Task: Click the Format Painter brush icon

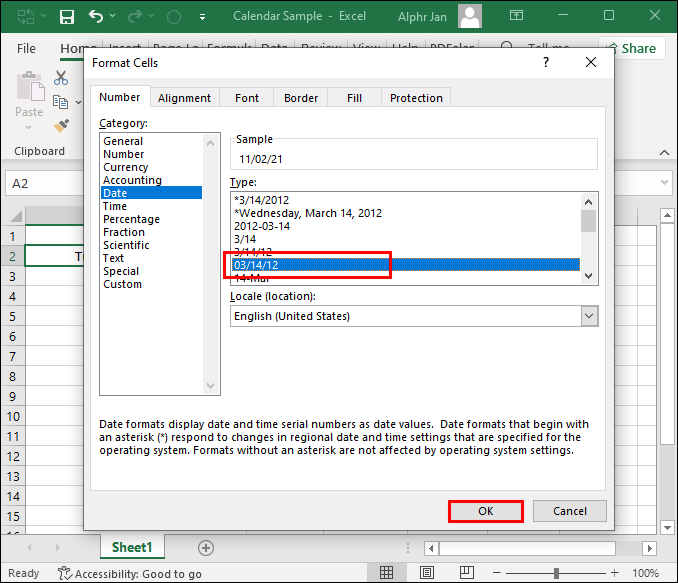Action: (61, 126)
